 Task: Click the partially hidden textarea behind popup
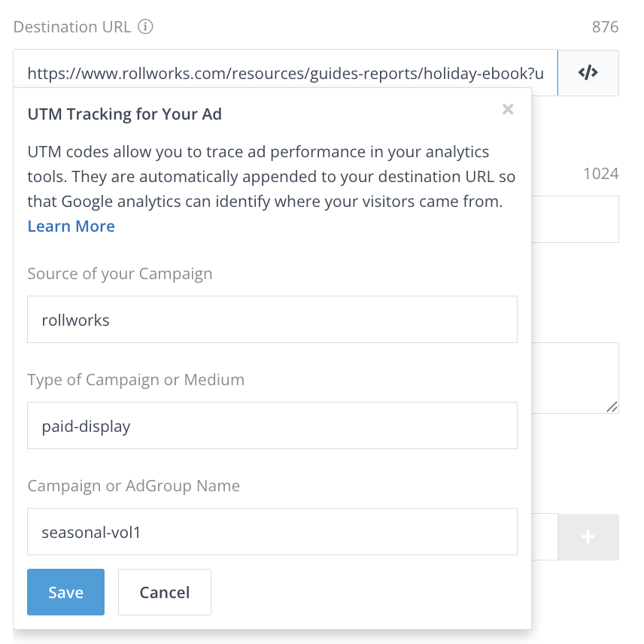coord(575,378)
